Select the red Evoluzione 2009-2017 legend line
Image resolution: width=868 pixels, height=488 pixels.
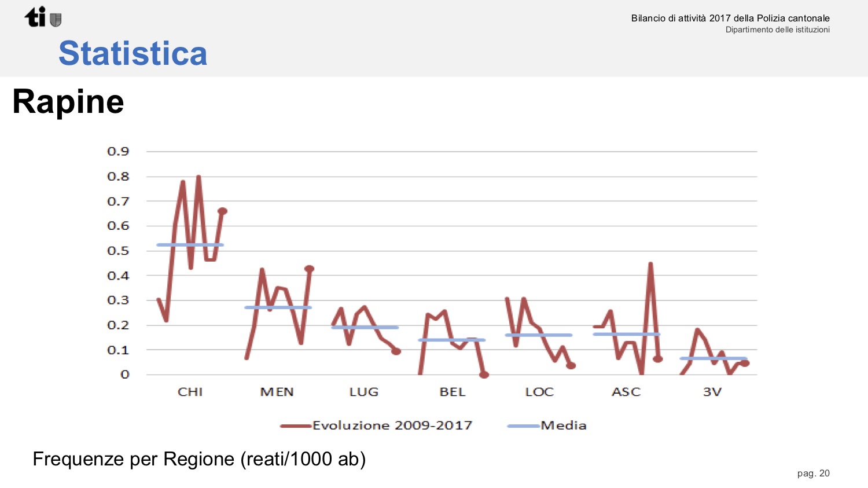tap(296, 426)
